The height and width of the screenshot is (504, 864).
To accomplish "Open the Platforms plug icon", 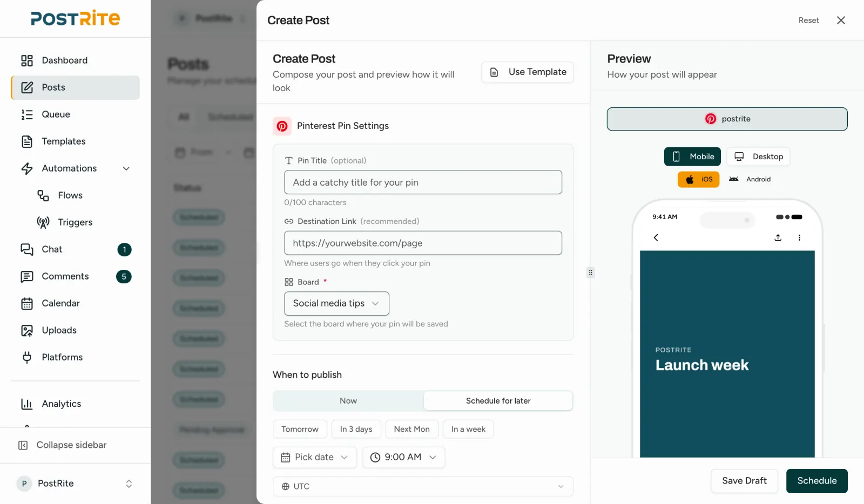I will click(27, 357).
